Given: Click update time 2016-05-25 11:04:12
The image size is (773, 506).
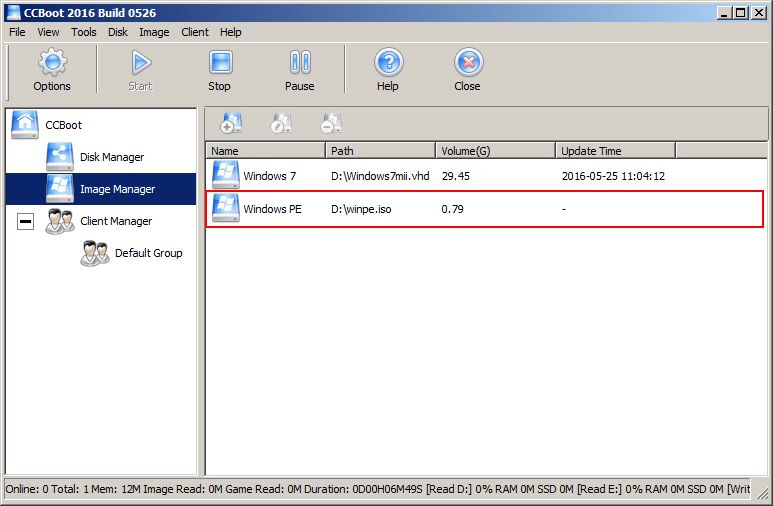Looking at the screenshot, I should point(613,176).
